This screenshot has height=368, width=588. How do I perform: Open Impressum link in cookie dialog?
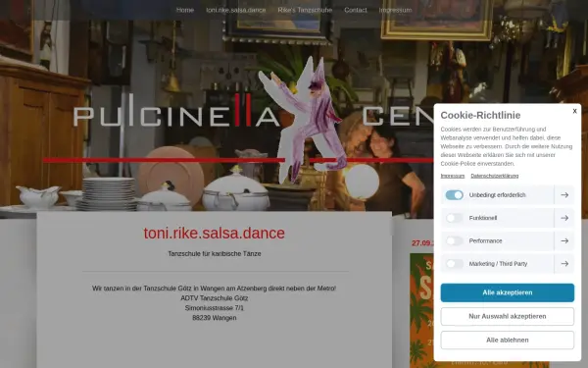(x=452, y=176)
